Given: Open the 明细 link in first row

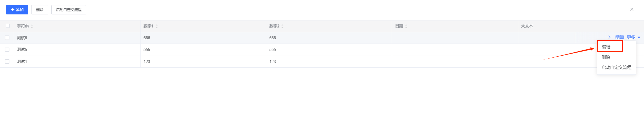Looking at the screenshot, I should pyautogui.click(x=620, y=37).
